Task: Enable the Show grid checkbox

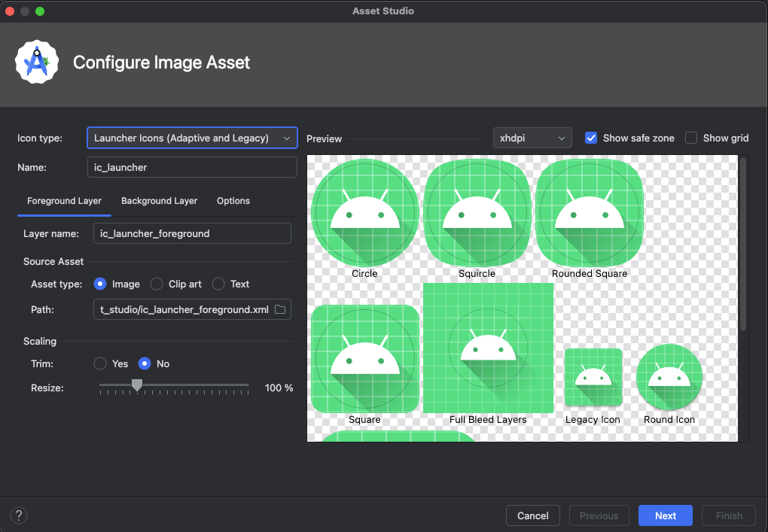Action: pyautogui.click(x=691, y=138)
